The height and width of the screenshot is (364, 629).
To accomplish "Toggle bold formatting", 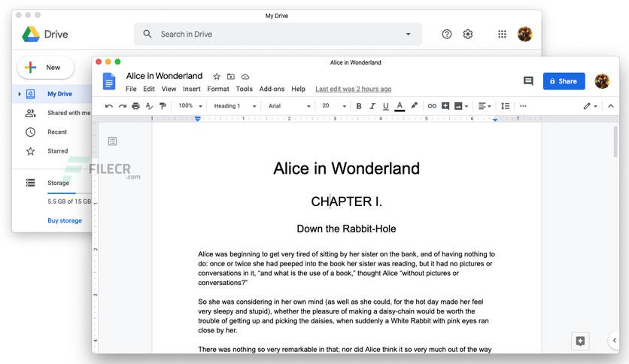I will tap(359, 106).
